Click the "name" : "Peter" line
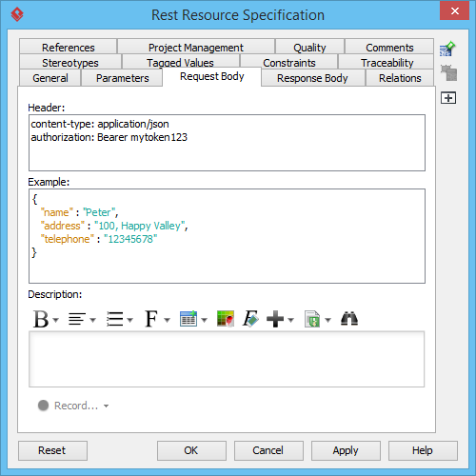Viewport: 476px width, 476px height. tap(79, 212)
